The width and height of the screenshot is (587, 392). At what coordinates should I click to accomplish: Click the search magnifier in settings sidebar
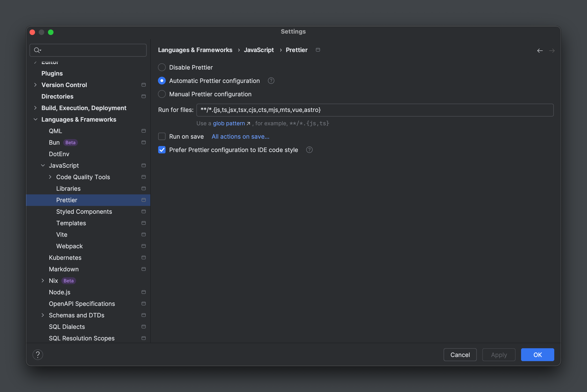[37, 50]
